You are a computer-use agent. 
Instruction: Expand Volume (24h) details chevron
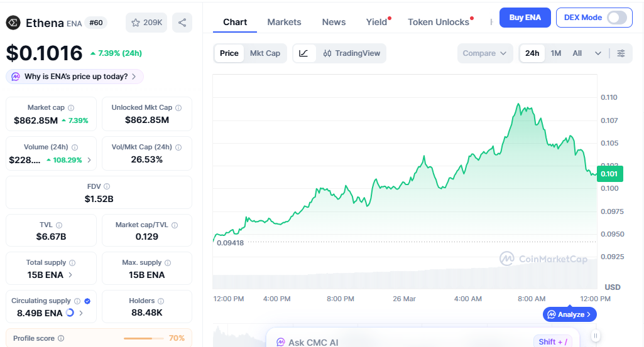(89, 160)
